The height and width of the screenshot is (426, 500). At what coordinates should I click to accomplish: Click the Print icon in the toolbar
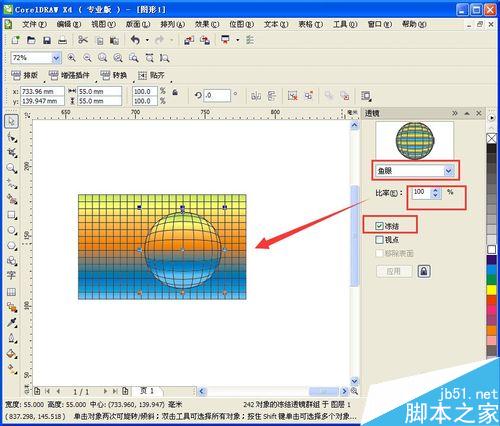pos(62,40)
